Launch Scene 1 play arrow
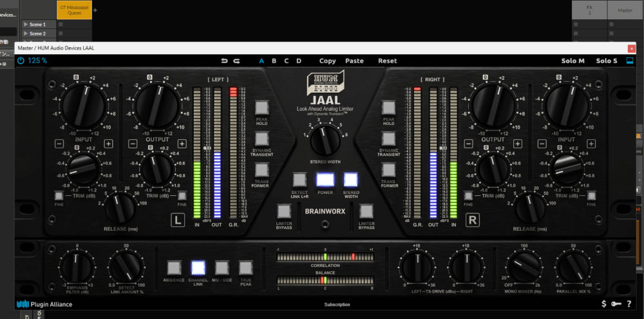 tap(26, 24)
